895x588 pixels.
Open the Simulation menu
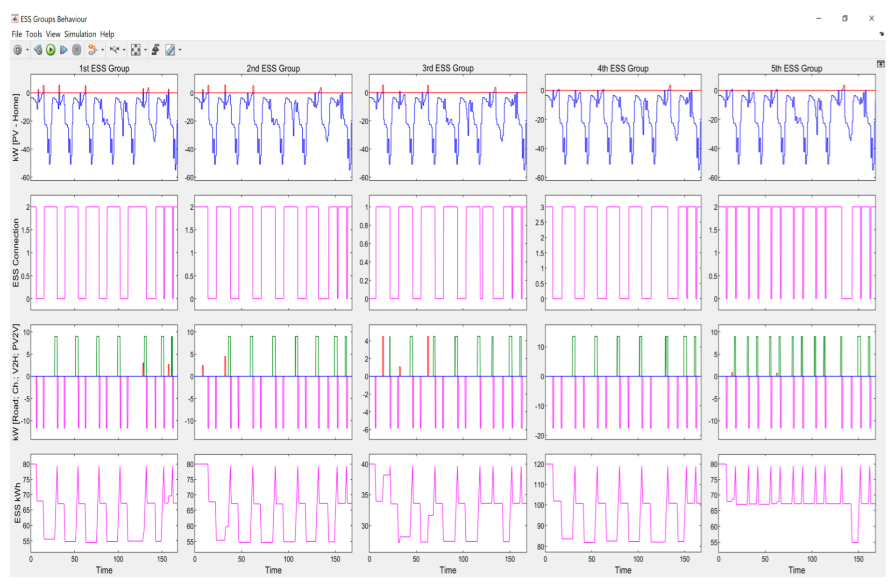80,34
